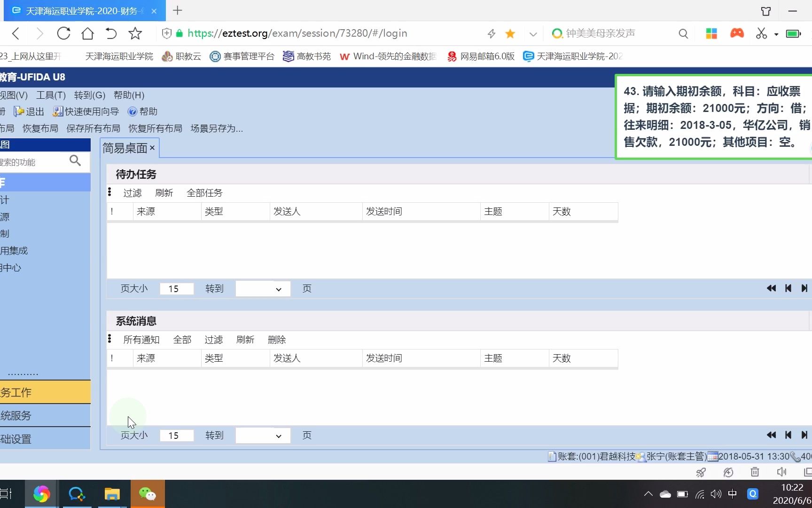Expand the address bar dropdown chevron
Image resolution: width=812 pixels, height=508 pixels.
point(533,34)
